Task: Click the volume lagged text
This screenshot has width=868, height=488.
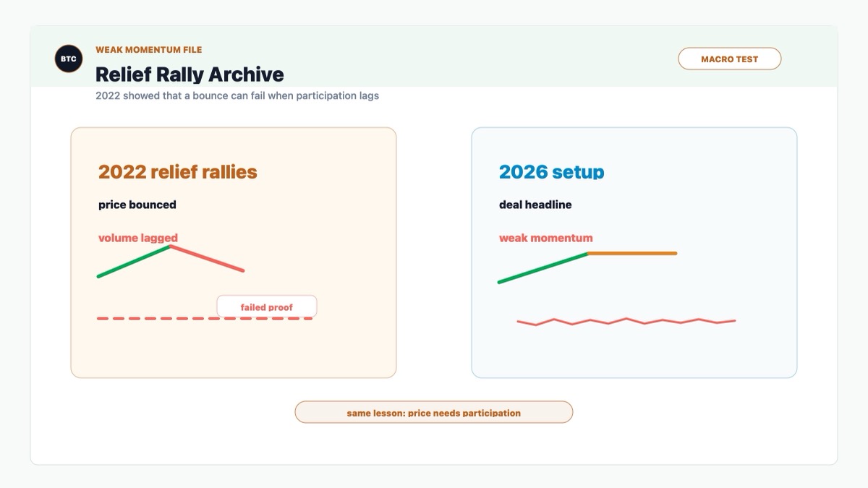Action: coord(138,238)
